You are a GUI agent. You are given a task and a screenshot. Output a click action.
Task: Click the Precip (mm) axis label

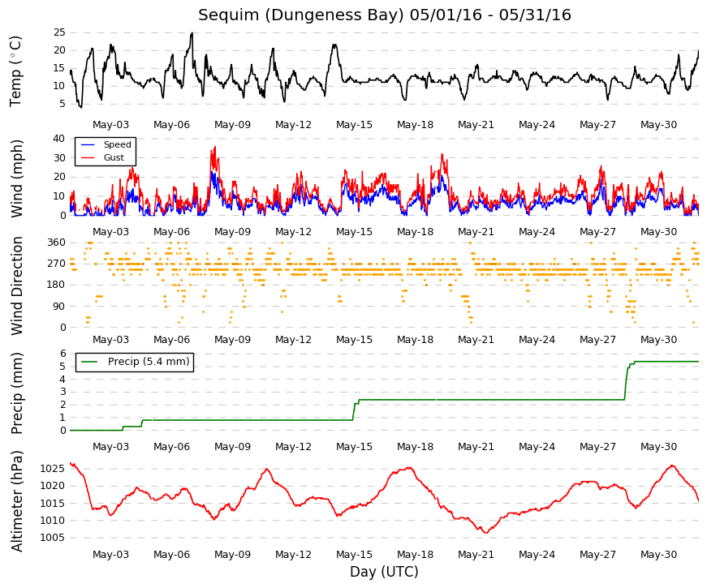click(x=15, y=393)
